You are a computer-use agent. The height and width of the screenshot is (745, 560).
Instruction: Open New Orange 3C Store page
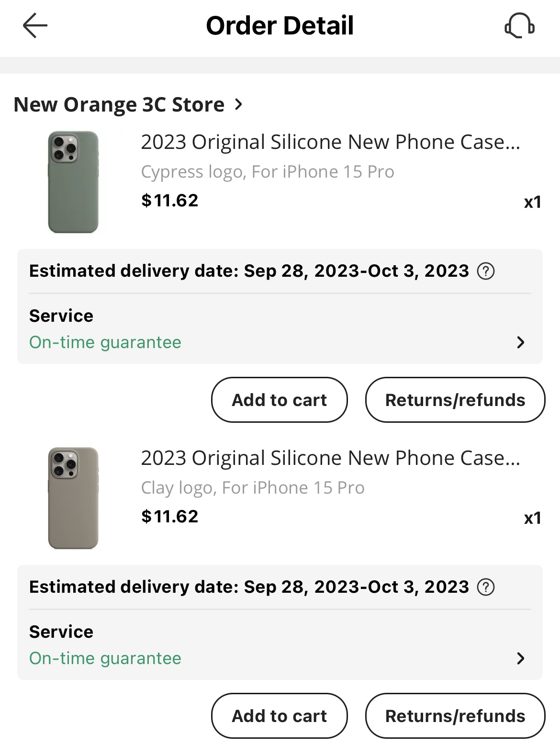[x=119, y=104]
